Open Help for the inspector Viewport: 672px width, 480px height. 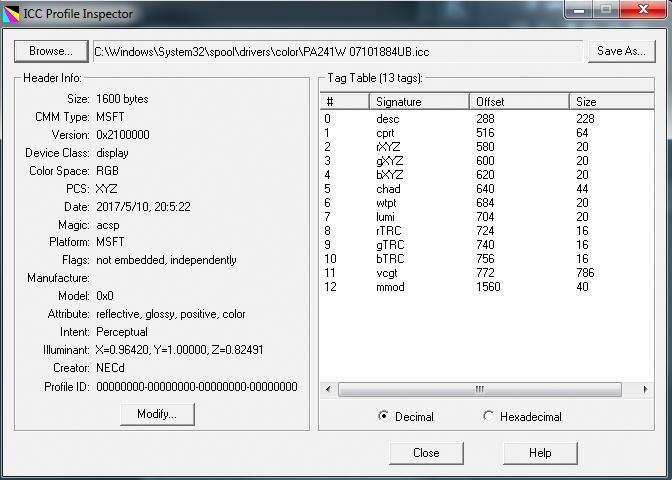tap(540, 453)
